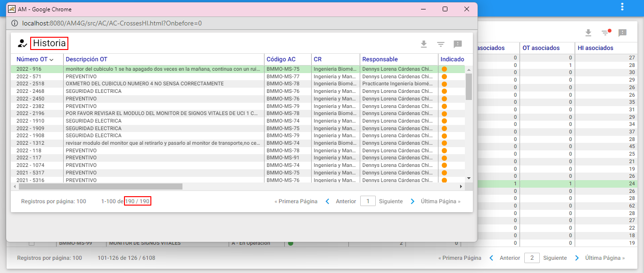Image resolution: width=644 pixels, height=273 pixels.
Task: Click the download icon in the Historia popup
Action: 423,44
